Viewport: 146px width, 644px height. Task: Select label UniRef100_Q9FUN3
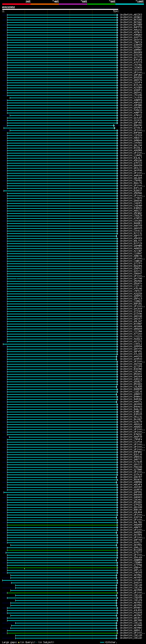131,75
